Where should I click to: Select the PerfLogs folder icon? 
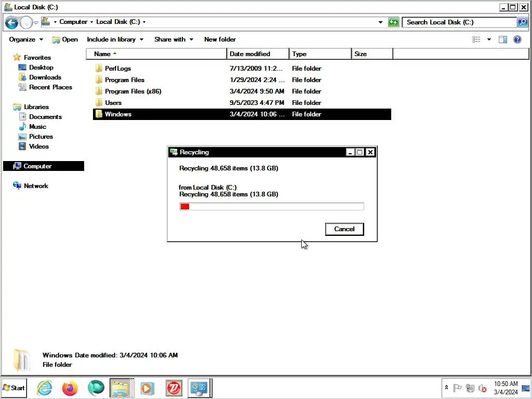tap(99, 68)
